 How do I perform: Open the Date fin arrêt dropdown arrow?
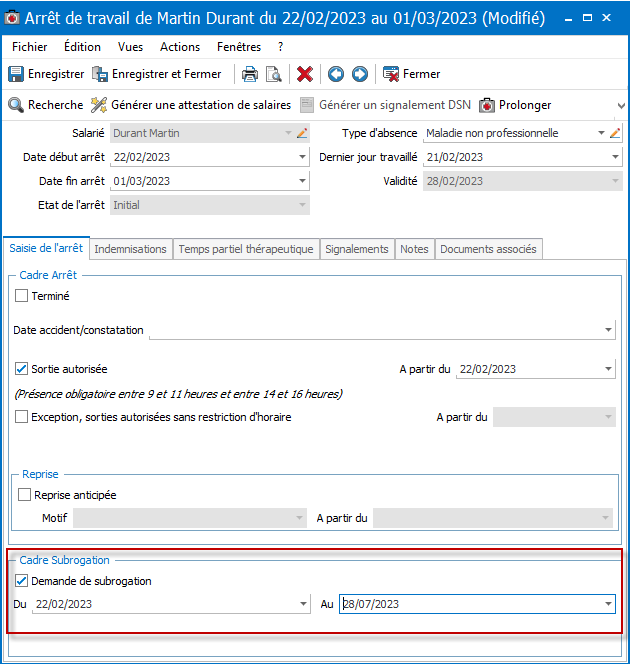[x=302, y=181]
